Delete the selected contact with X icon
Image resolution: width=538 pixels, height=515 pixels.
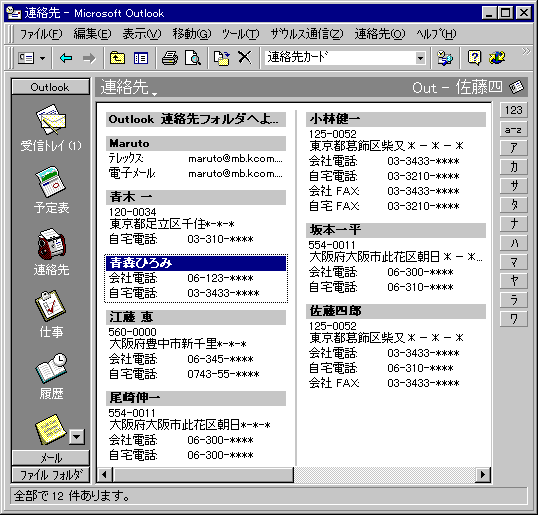click(245, 57)
